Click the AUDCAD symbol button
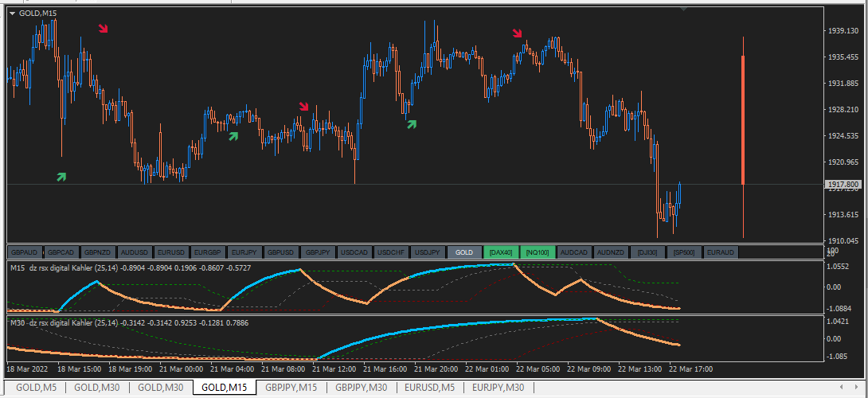Viewport: 868px width, 398px height. [574, 252]
